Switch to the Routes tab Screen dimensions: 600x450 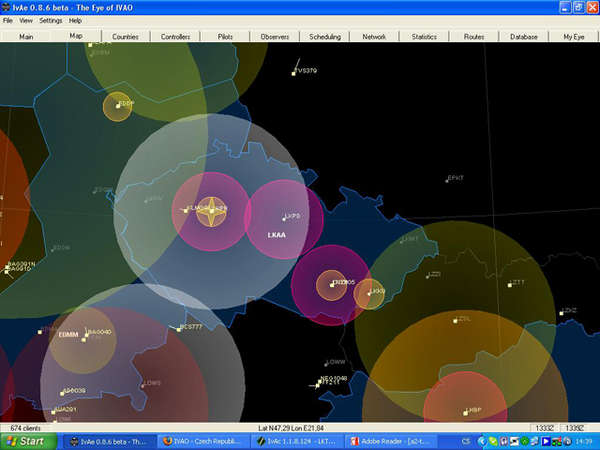point(474,37)
